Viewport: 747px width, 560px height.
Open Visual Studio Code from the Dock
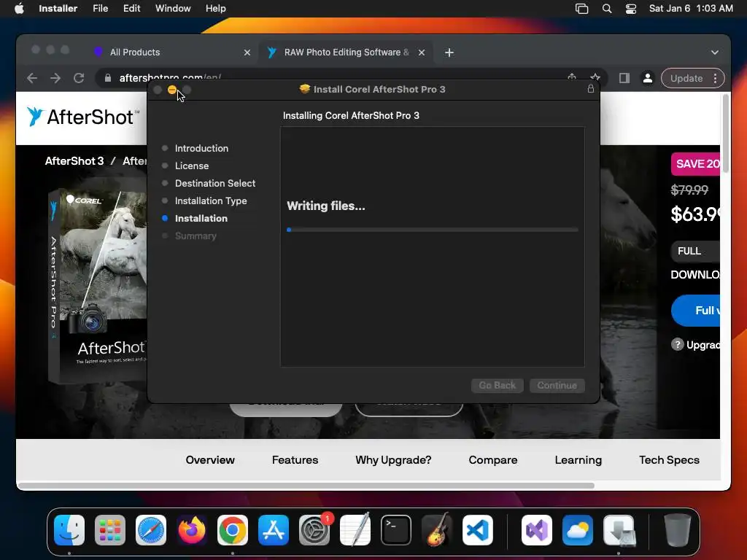pyautogui.click(x=478, y=530)
